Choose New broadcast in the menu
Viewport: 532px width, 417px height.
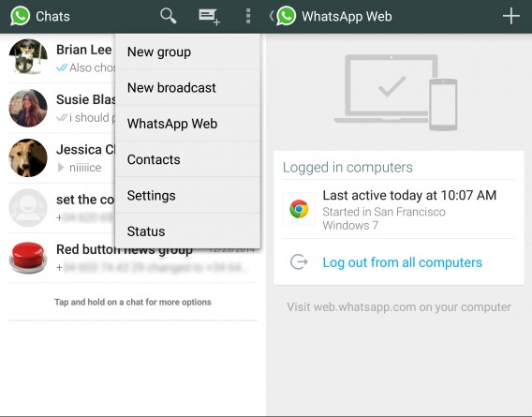[x=188, y=87]
